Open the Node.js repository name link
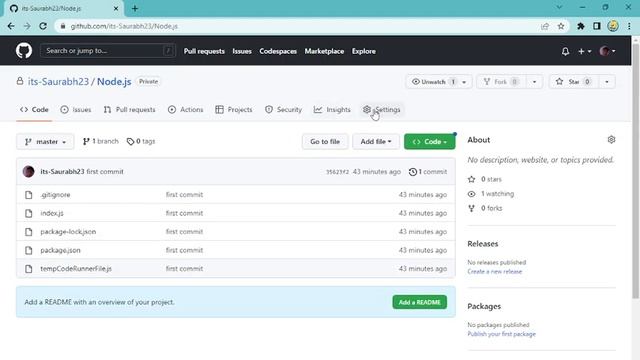The height and width of the screenshot is (360, 640). tap(114, 82)
